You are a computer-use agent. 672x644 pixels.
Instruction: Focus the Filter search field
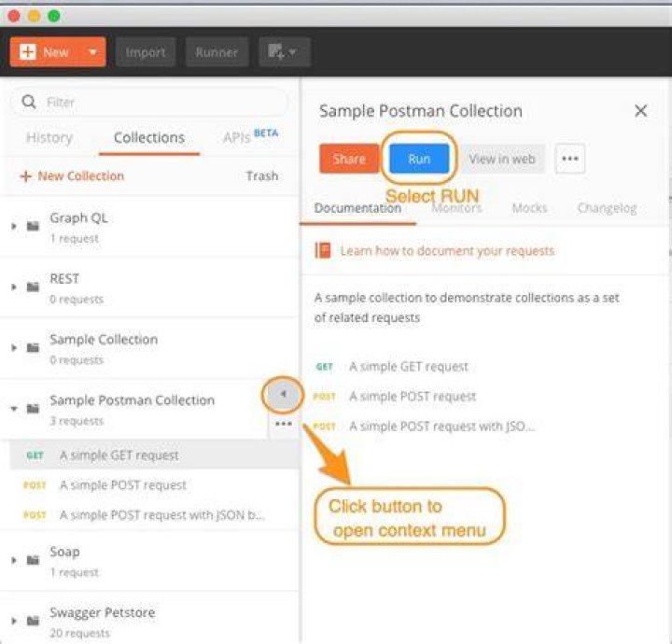[148, 102]
